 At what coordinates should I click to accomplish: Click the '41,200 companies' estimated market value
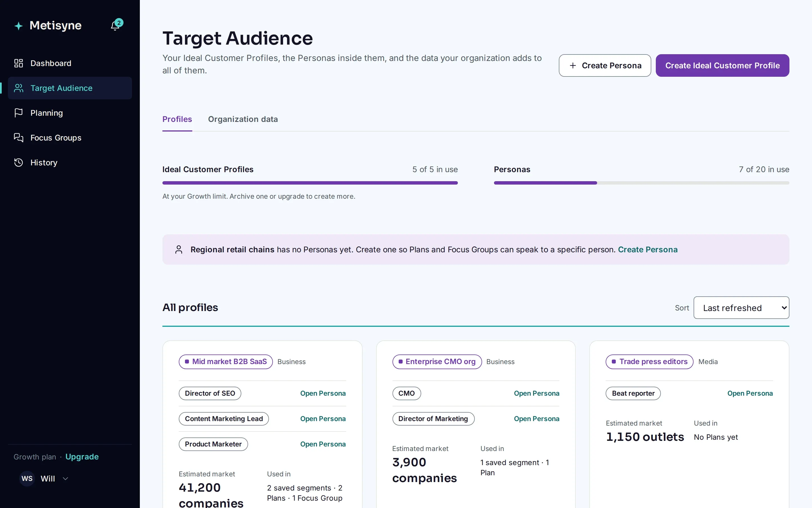[x=211, y=495]
